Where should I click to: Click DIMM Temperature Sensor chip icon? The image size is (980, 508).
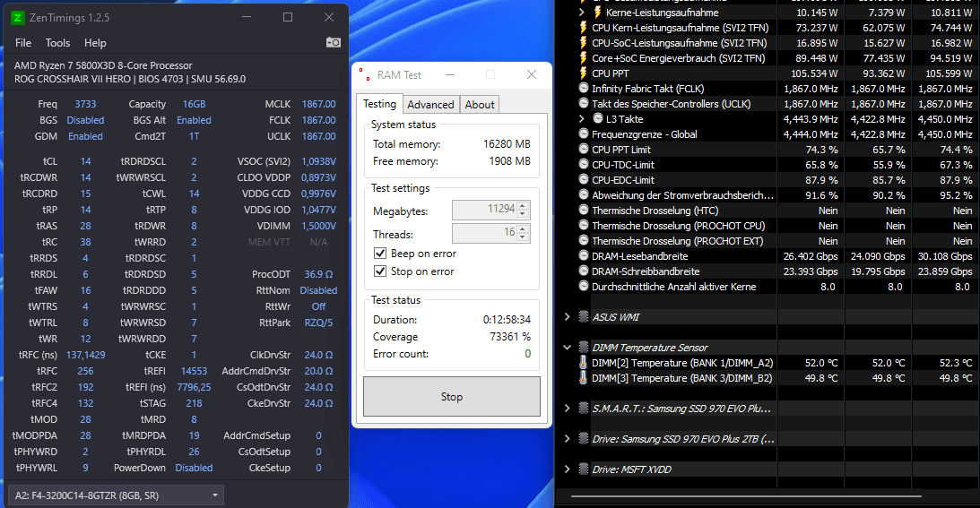583,348
